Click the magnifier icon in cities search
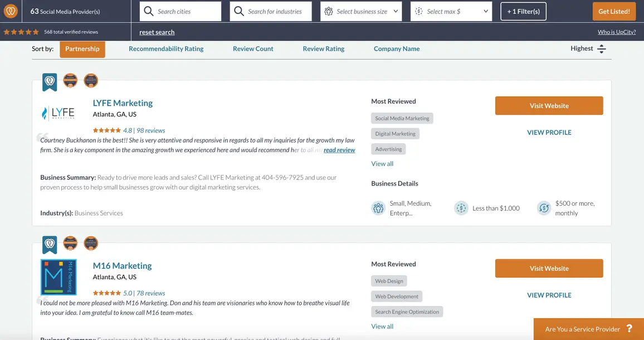Image resolution: width=644 pixels, height=340 pixels. (149, 11)
